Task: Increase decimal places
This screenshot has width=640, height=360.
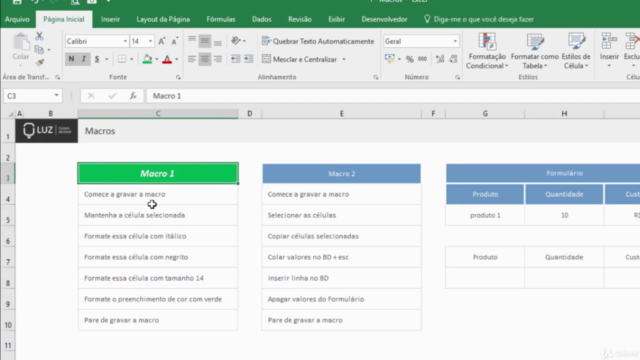Action: (440, 59)
